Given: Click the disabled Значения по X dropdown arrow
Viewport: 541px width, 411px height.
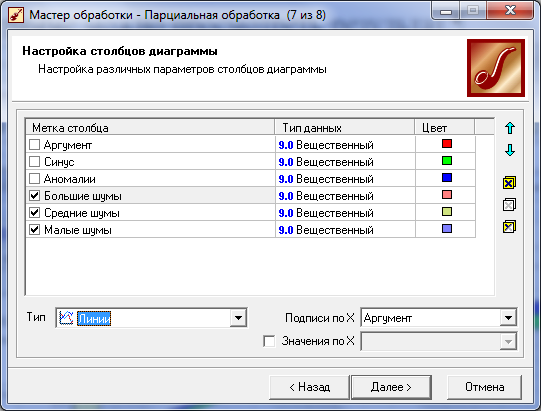Looking at the screenshot, I should [508, 342].
